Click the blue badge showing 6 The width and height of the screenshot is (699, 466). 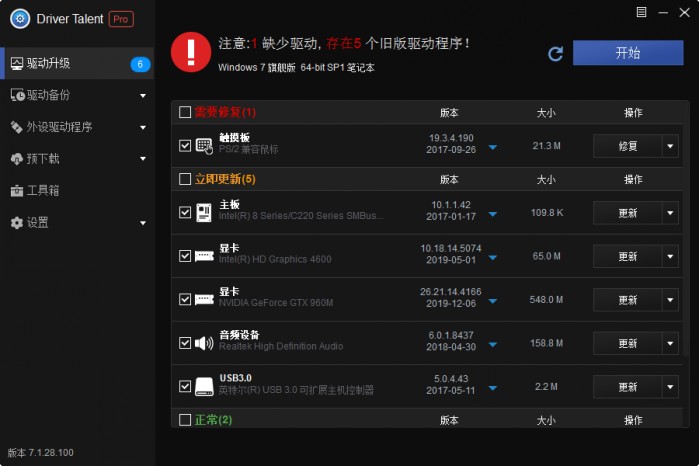pyautogui.click(x=140, y=64)
